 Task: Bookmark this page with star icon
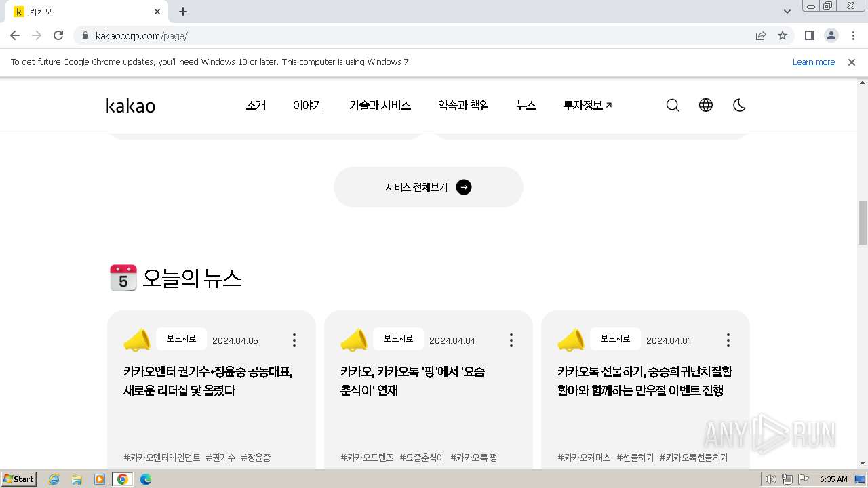(783, 35)
